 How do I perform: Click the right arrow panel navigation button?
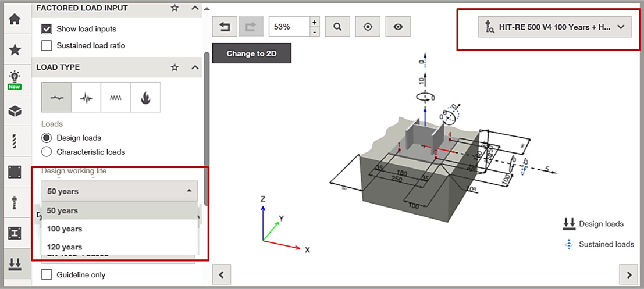pyautogui.click(x=629, y=274)
